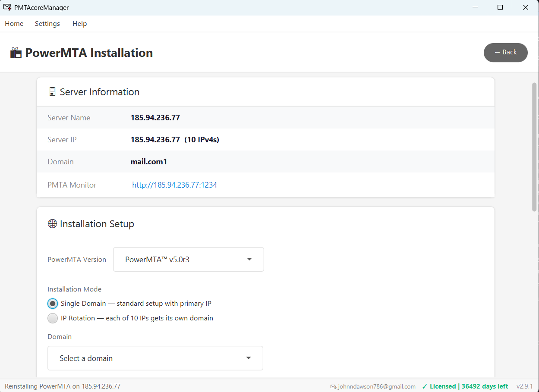This screenshot has height=392, width=539.
Task: Go to the Home menu item
Action: point(14,23)
